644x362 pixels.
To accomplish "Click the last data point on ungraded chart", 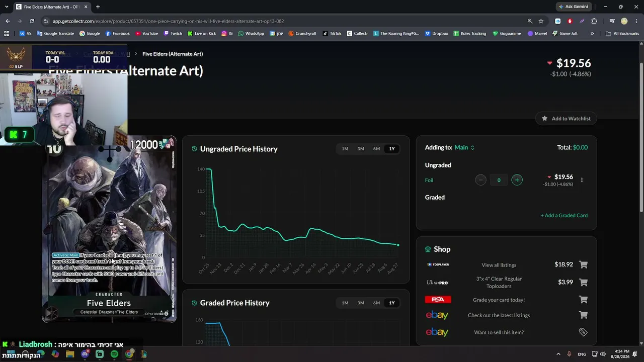I will click(x=398, y=245).
